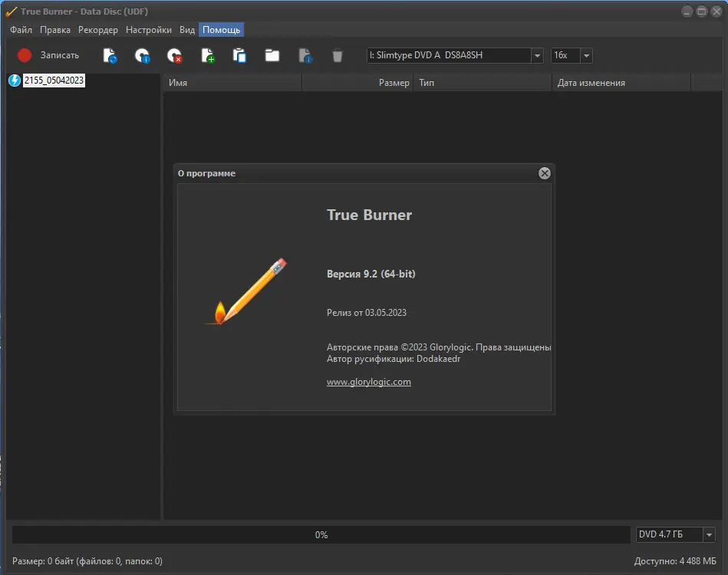Select the Verify Disc icon

click(x=110, y=55)
